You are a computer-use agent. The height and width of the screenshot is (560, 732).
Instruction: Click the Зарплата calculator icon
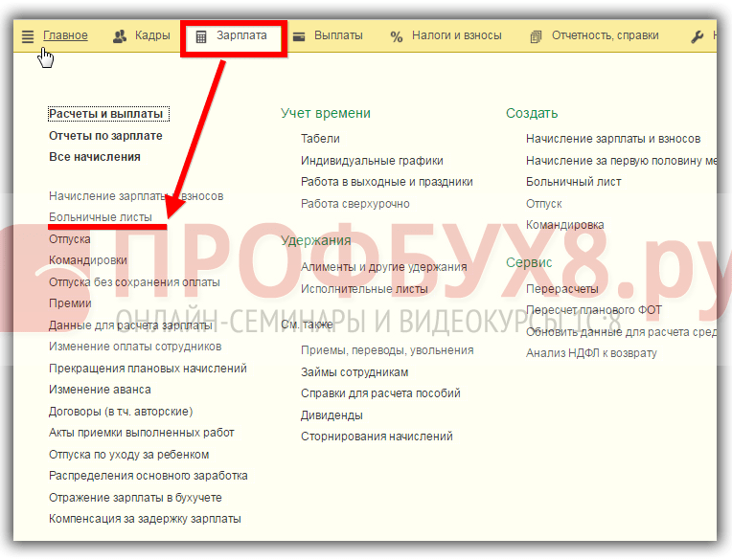201,36
